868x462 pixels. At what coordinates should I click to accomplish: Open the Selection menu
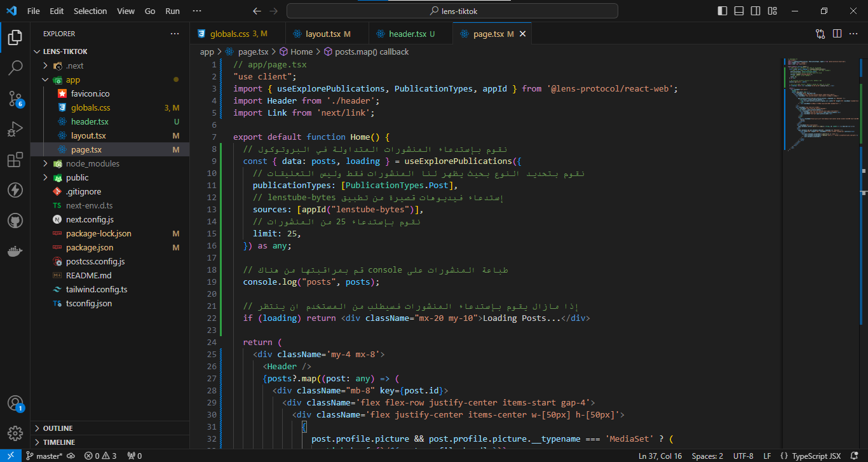[x=90, y=11]
